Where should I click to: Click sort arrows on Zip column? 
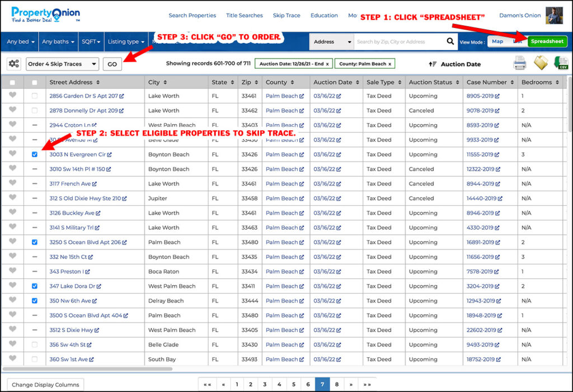(256, 82)
